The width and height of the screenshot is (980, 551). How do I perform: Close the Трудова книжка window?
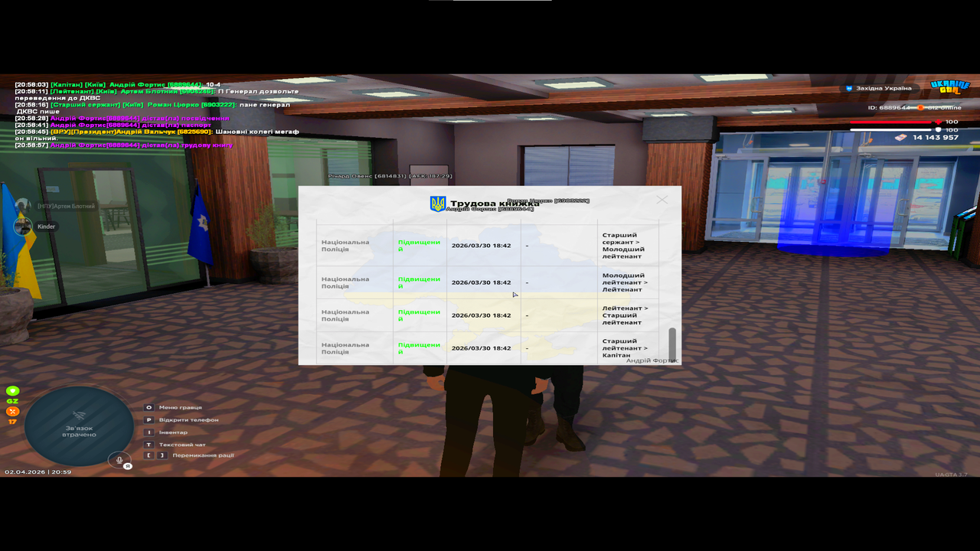point(662,200)
